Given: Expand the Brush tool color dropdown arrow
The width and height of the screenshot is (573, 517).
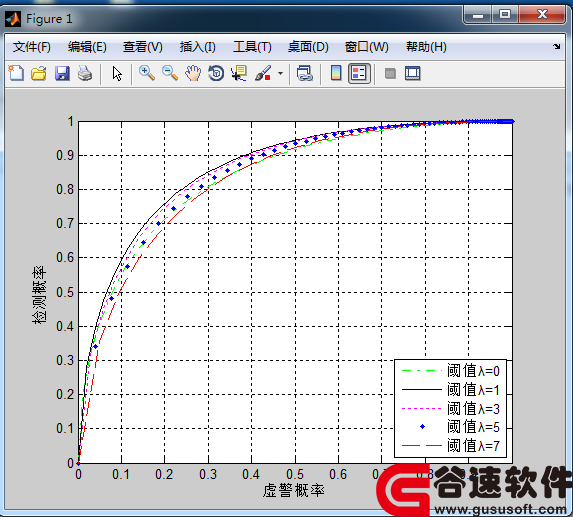Looking at the screenshot, I should click(280, 73).
